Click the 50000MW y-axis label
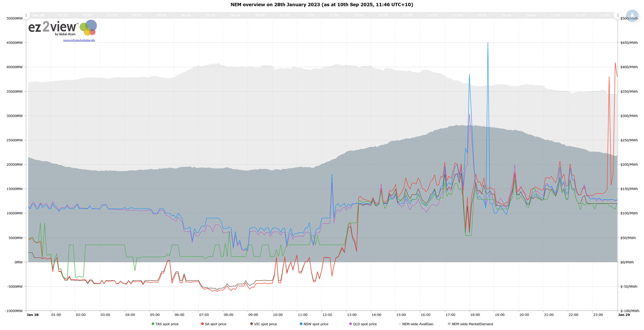The width and height of the screenshot is (644, 330). 14,18
